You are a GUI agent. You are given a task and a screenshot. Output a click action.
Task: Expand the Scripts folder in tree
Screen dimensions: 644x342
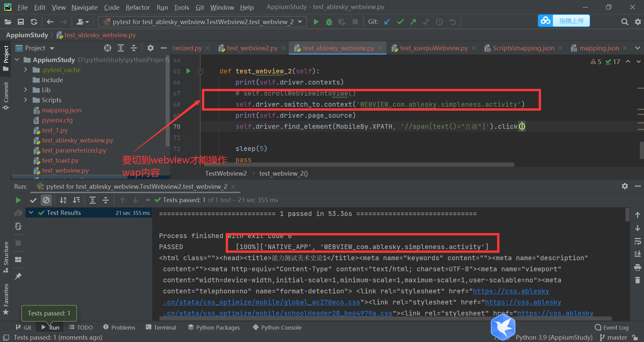click(25, 100)
